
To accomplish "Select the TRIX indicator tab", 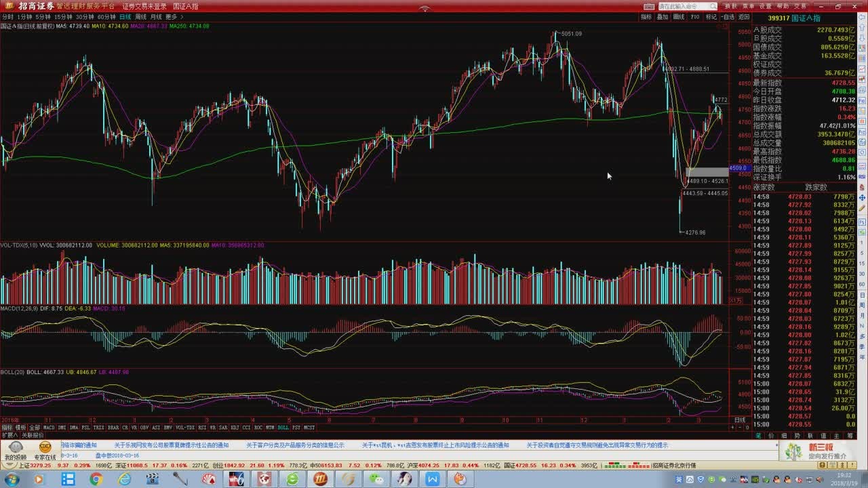I will pyautogui.click(x=98, y=428).
